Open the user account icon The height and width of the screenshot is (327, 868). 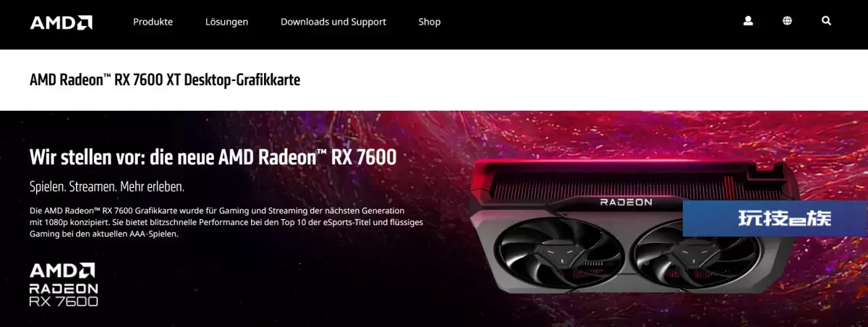coord(748,22)
